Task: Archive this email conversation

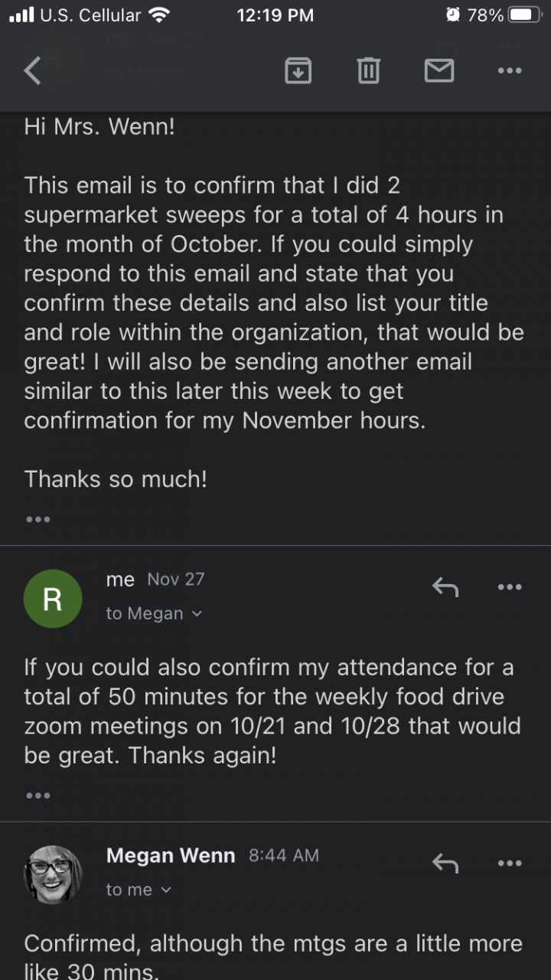Action: coord(298,71)
